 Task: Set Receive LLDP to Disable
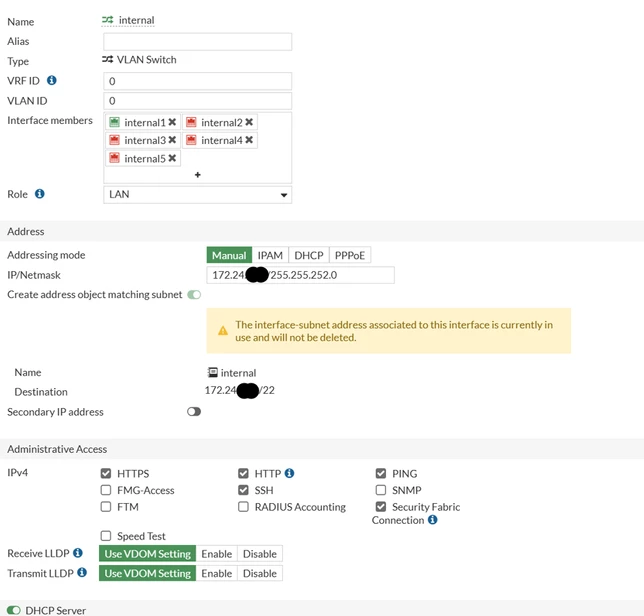260,554
